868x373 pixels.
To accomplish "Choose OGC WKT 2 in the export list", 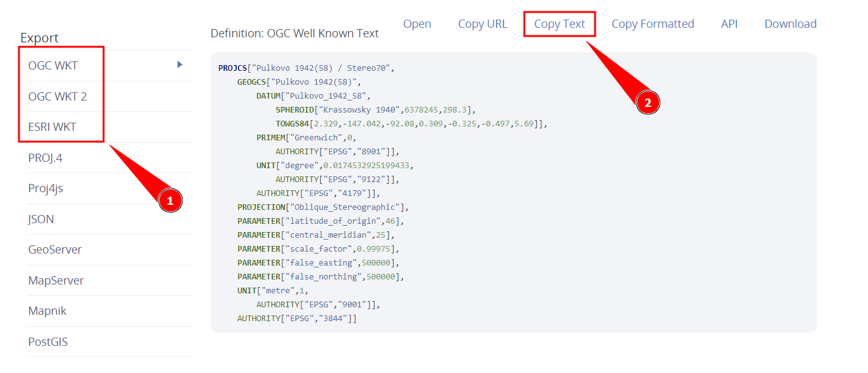I will (57, 97).
